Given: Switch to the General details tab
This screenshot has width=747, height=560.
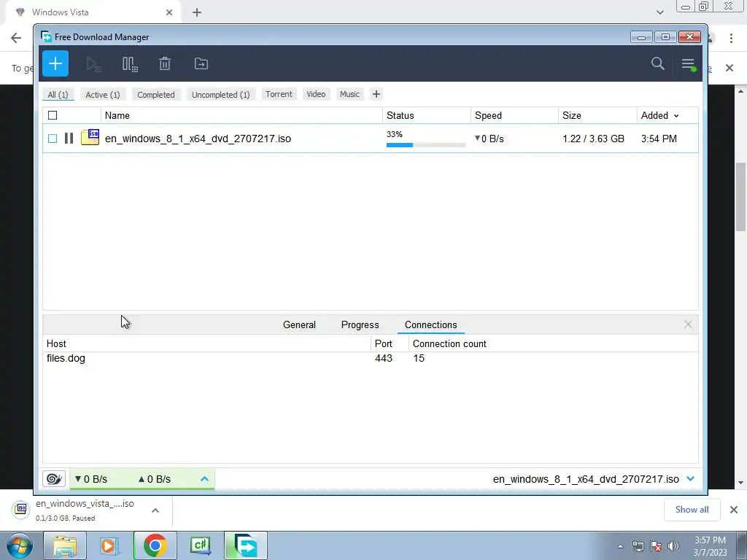Looking at the screenshot, I should [x=299, y=324].
